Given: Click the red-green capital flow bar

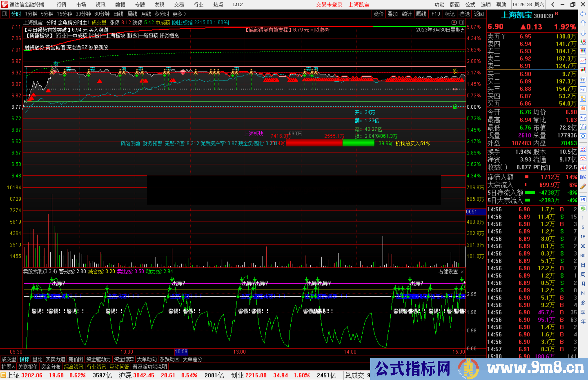Looking at the screenshot, I should tap(330, 143).
